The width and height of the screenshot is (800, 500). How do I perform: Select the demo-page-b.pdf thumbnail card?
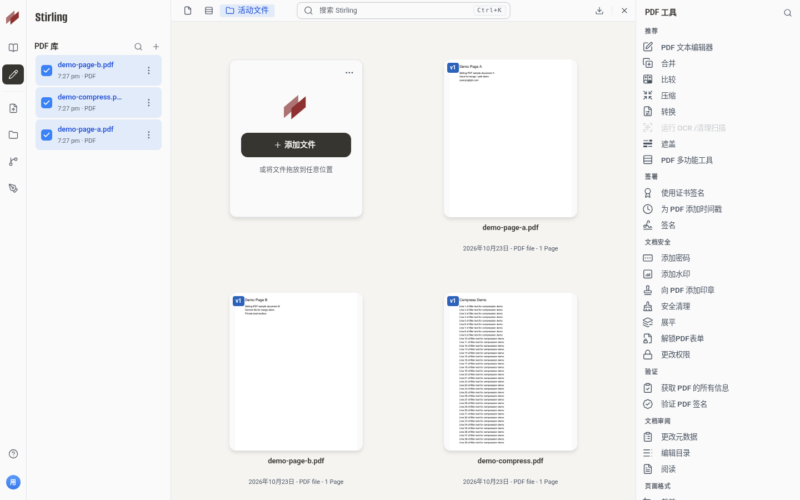[x=296, y=371]
